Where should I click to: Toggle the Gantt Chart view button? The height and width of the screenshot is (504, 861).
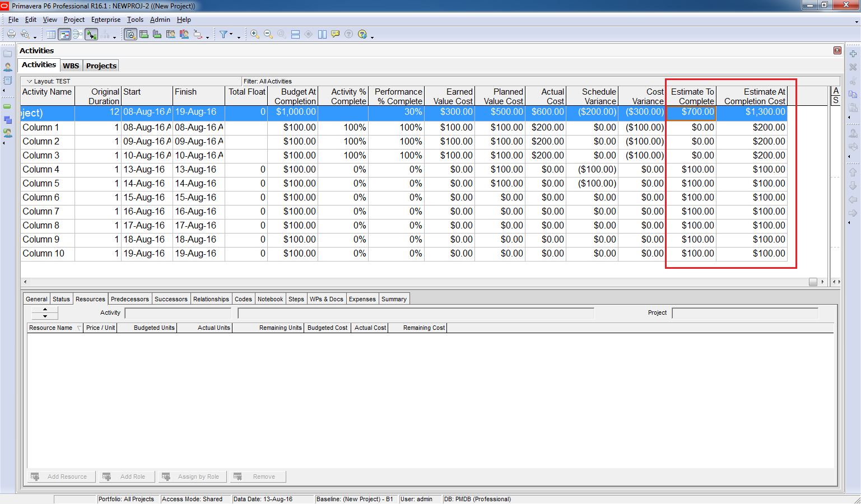click(x=64, y=35)
